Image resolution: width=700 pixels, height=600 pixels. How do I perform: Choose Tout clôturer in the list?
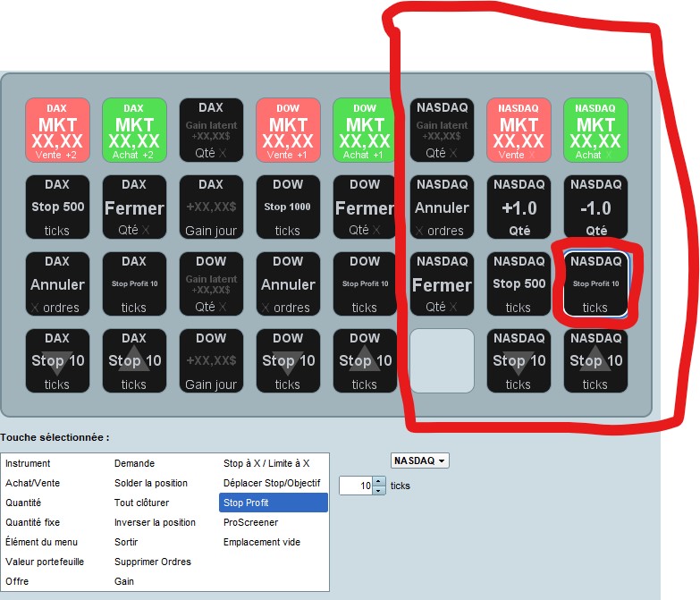pyautogui.click(x=141, y=503)
